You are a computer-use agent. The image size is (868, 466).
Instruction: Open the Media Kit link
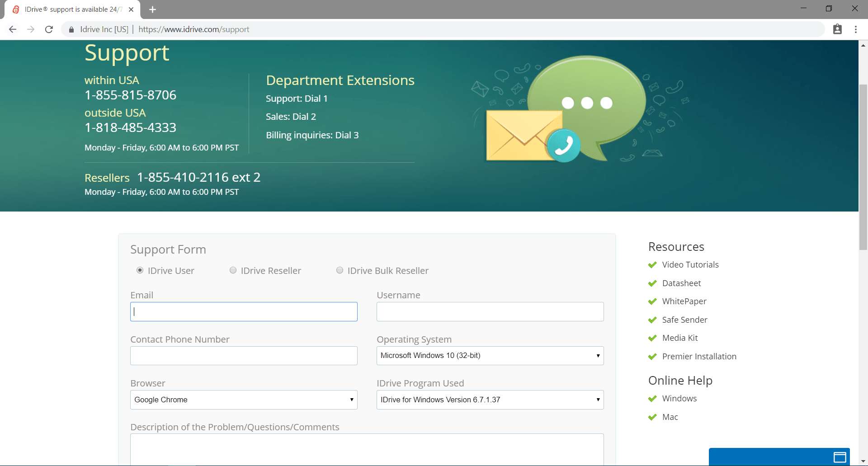(680, 338)
